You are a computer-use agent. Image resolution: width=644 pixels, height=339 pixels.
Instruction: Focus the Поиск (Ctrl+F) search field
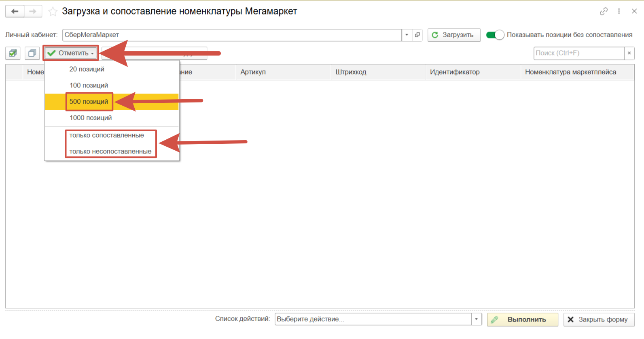click(578, 53)
